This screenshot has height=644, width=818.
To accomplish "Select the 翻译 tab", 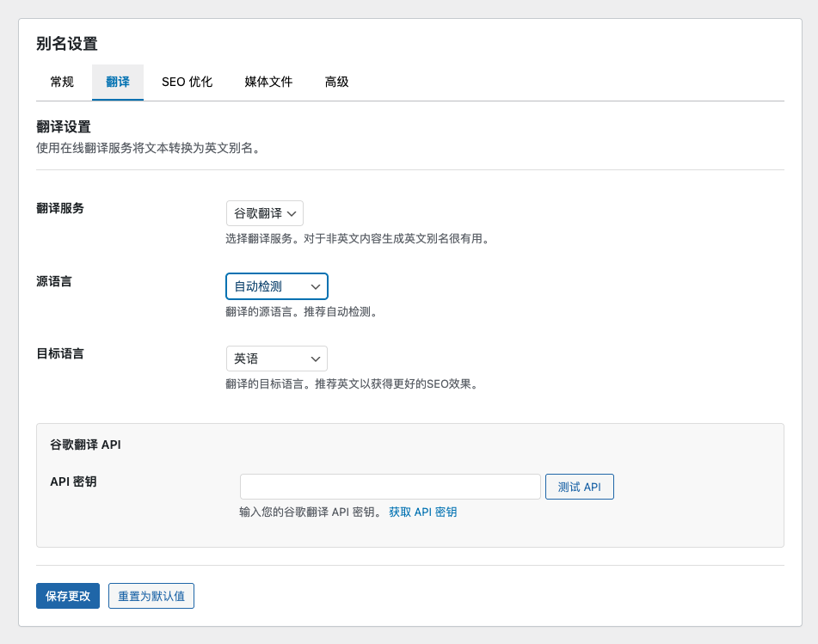I will 118,83.
